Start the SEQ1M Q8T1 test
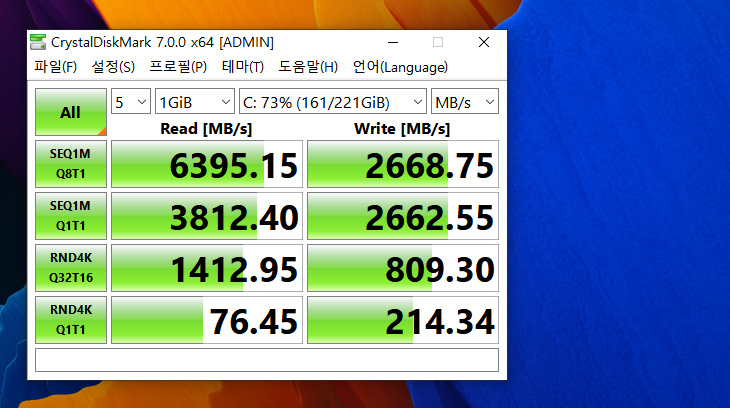This screenshot has width=730, height=408. coord(71,164)
